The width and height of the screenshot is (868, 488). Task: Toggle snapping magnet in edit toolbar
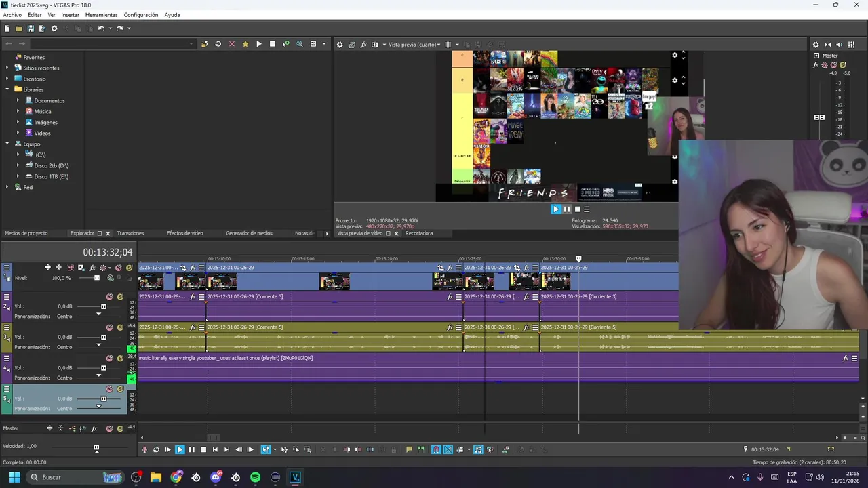click(x=436, y=449)
